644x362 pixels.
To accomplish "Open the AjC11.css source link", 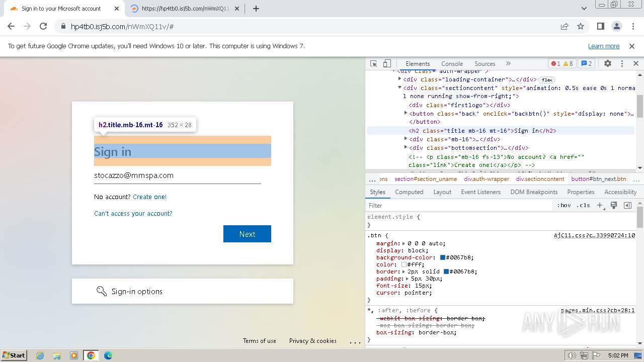I will (x=594, y=235).
